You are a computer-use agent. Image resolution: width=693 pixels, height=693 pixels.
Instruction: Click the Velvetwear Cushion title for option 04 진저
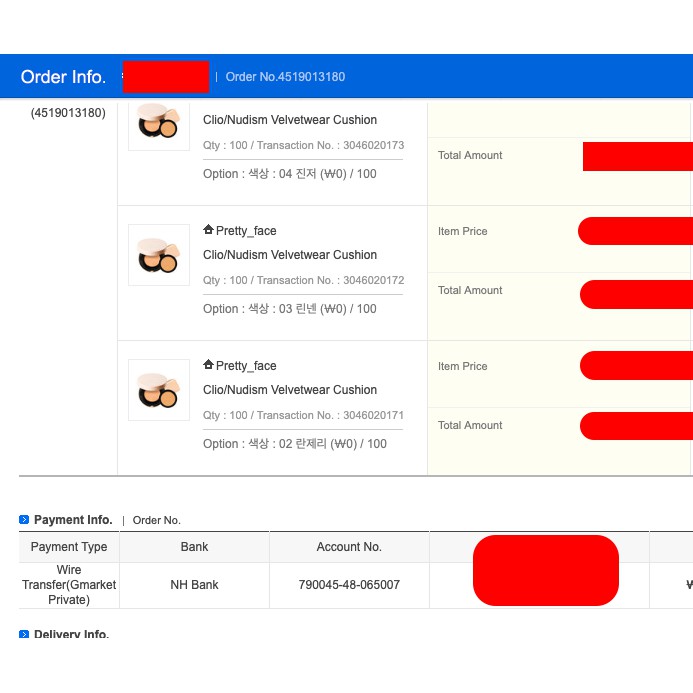point(290,120)
